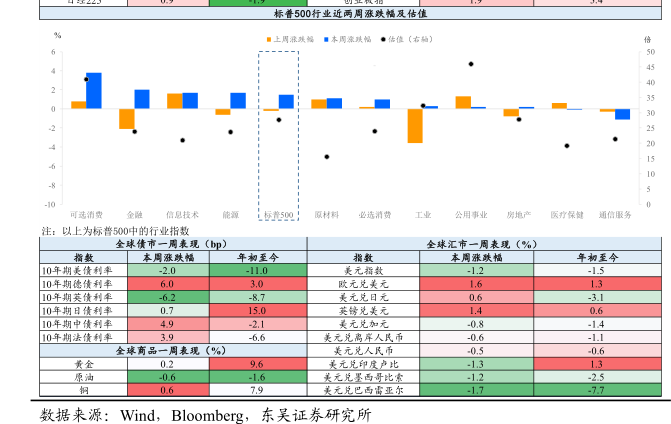The image size is (671, 424).
Task: Click the orange negative bar for 金融
Action: coord(127,119)
